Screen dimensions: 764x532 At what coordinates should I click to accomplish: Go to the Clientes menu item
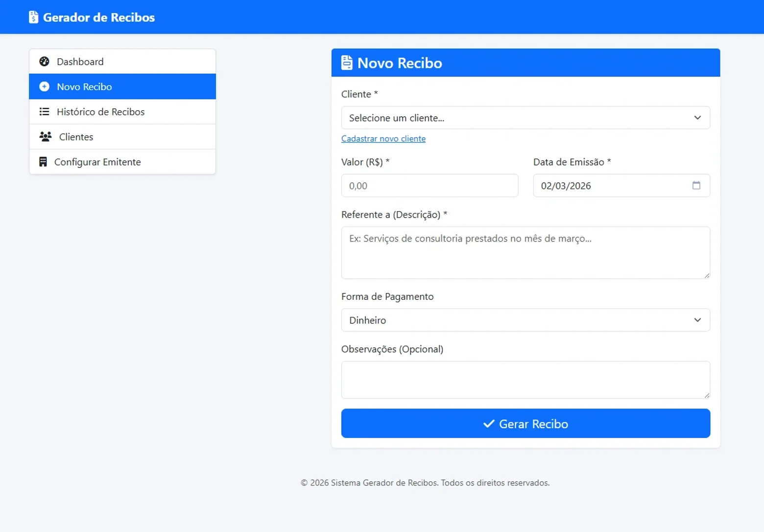pos(122,137)
